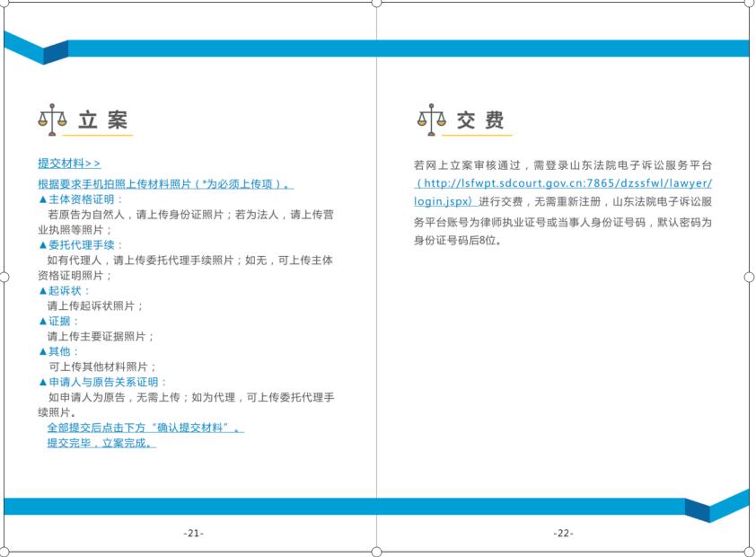Open the 提交材料>> link

[x=69, y=164]
